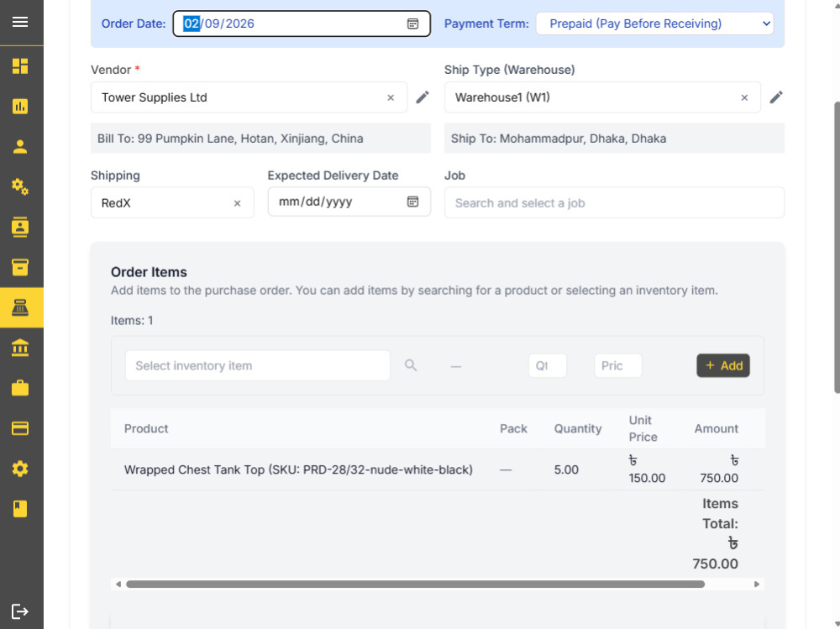Click the amount 750.00 in product row

[x=718, y=469]
